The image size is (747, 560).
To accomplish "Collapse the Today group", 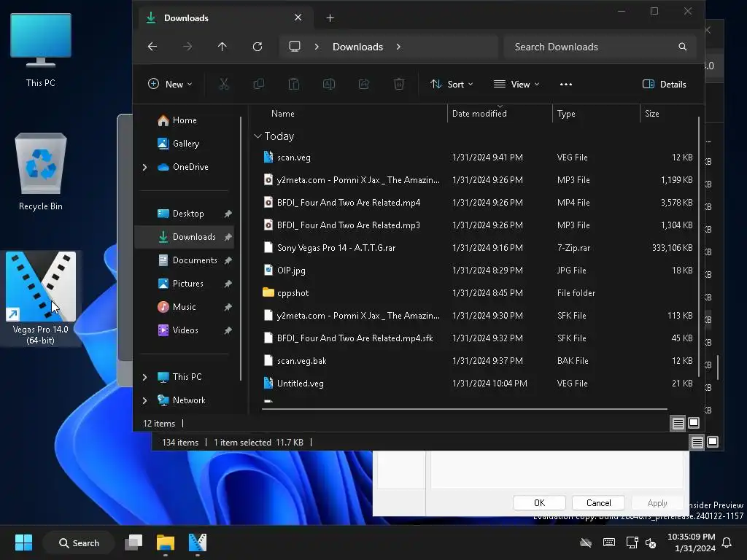I will [258, 136].
